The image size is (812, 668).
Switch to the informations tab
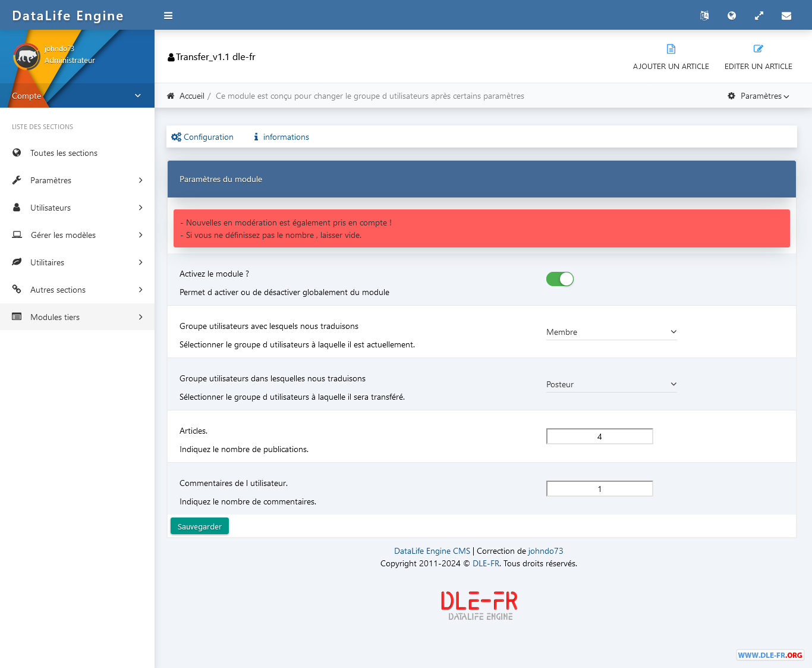[281, 137]
